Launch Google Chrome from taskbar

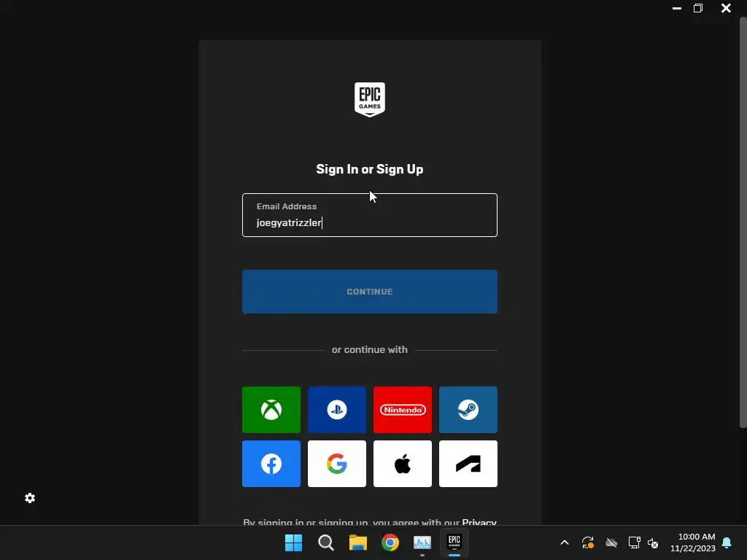(x=390, y=542)
